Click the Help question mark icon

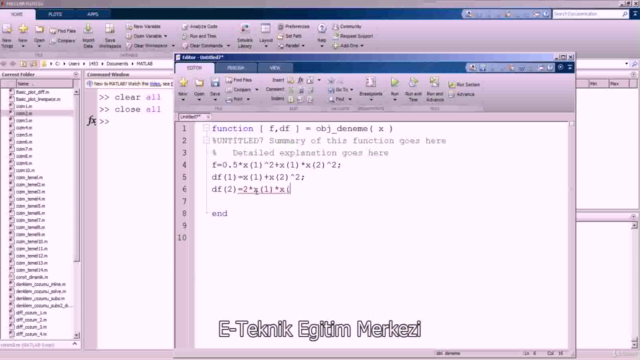tap(322, 29)
